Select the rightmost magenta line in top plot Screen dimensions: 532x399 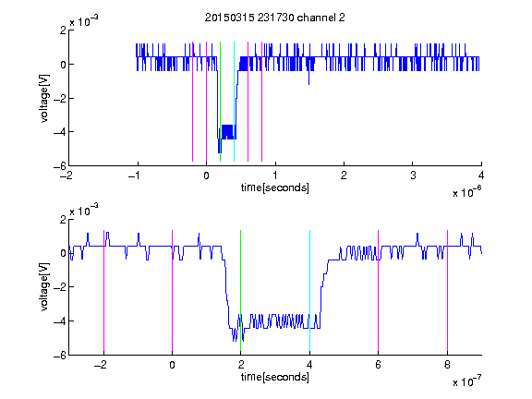[262, 102]
